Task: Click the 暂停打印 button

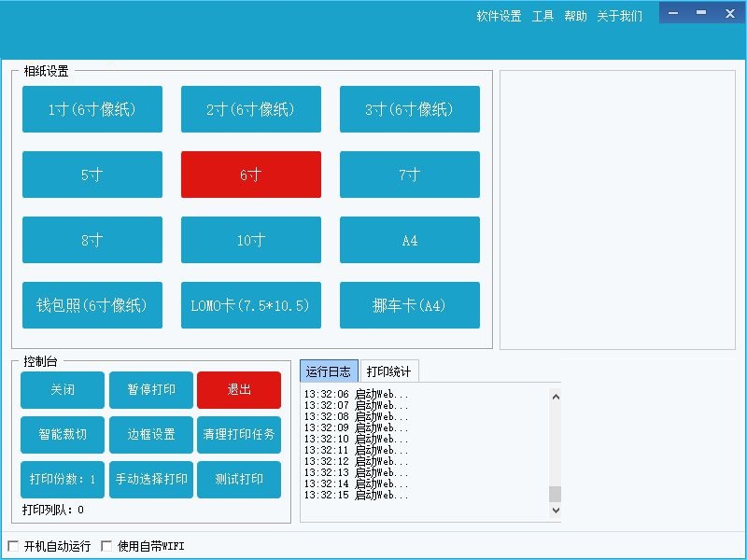Action: (150, 390)
